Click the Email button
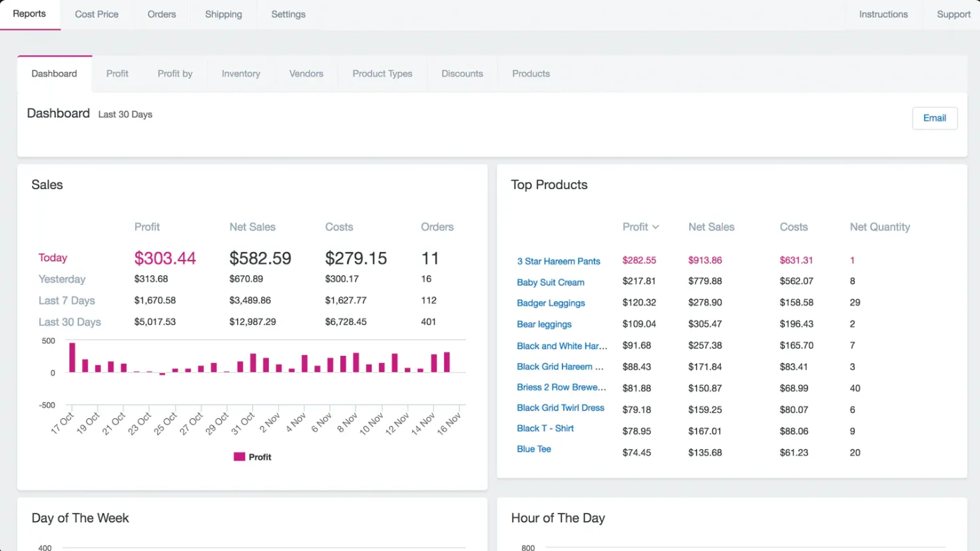The width and height of the screenshot is (980, 551). tap(935, 118)
